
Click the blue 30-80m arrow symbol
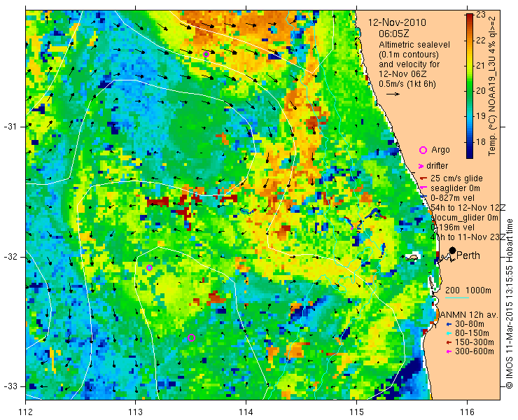pyautogui.click(x=449, y=325)
